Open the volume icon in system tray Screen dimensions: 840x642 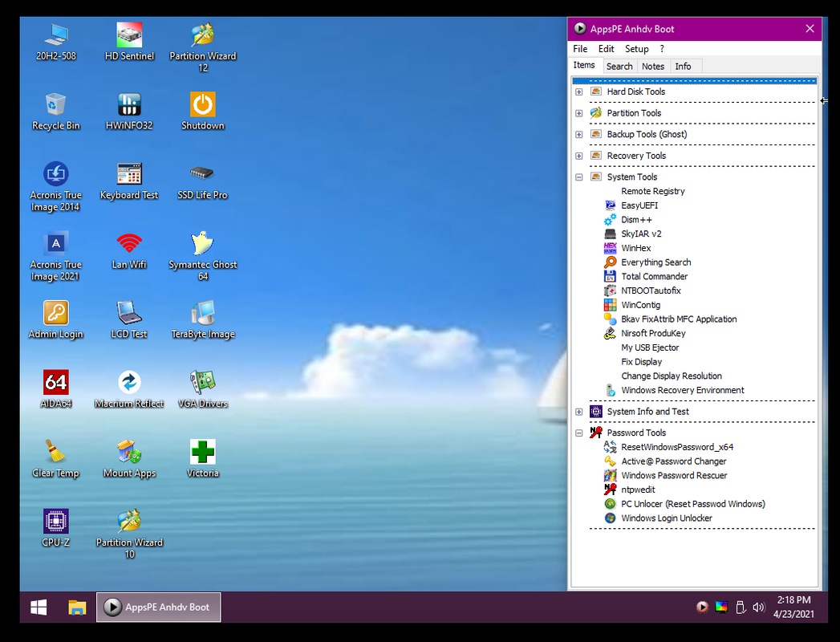pos(759,607)
